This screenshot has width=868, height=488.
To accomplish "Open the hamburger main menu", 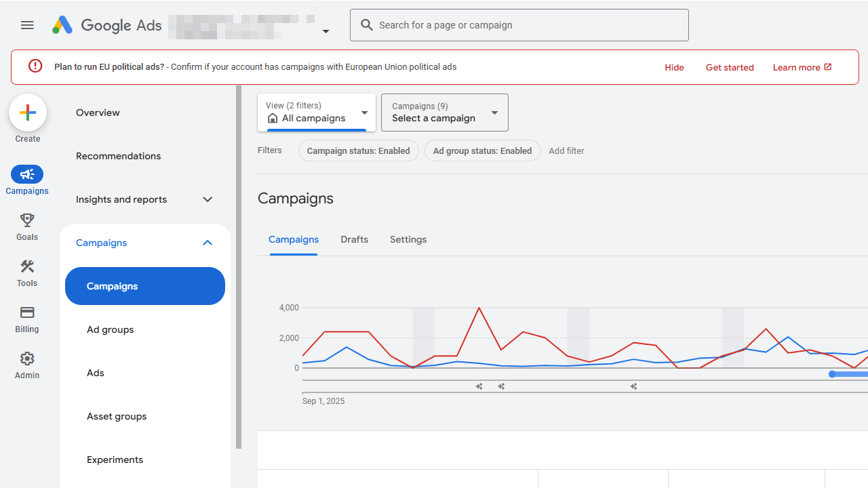I will click(x=27, y=25).
